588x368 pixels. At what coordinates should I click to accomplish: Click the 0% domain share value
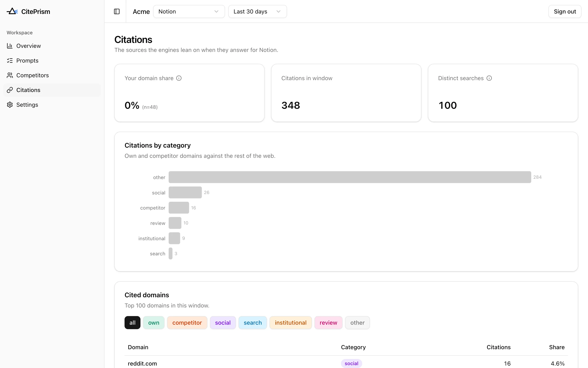click(132, 105)
